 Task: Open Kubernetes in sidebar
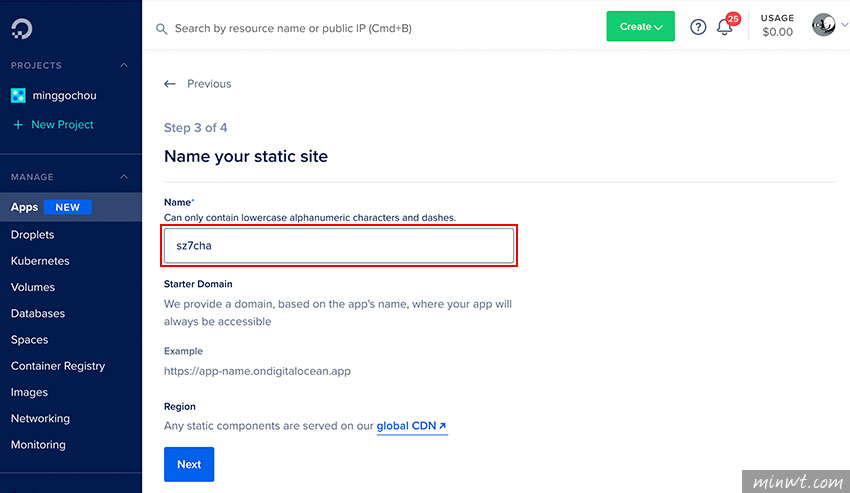pyautogui.click(x=40, y=261)
